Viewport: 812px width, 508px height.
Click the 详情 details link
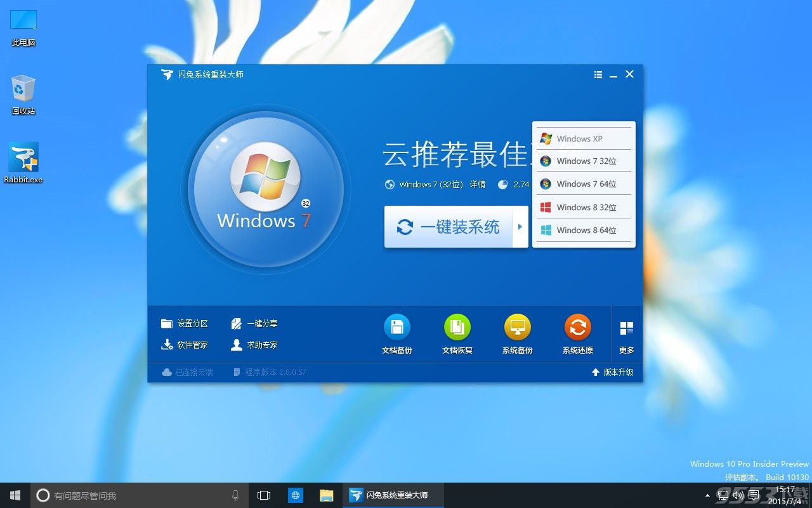pyautogui.click(x=478, y=185)
